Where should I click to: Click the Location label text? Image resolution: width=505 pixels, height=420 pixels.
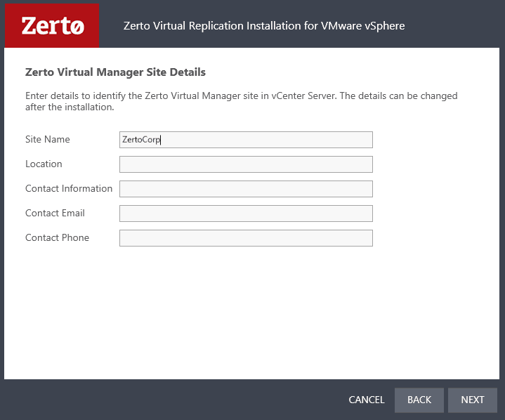[x=44, y=164]
